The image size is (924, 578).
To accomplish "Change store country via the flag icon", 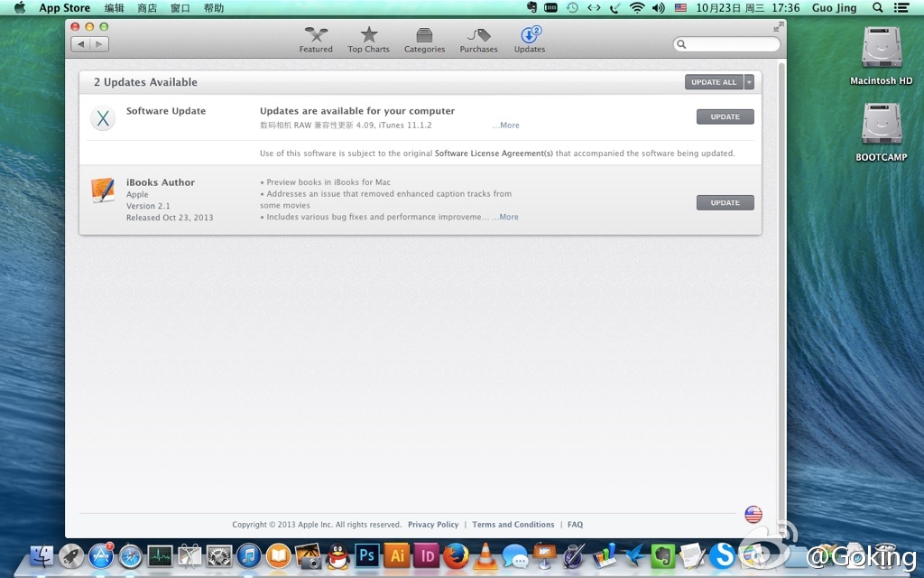I will tap(753, 514).
